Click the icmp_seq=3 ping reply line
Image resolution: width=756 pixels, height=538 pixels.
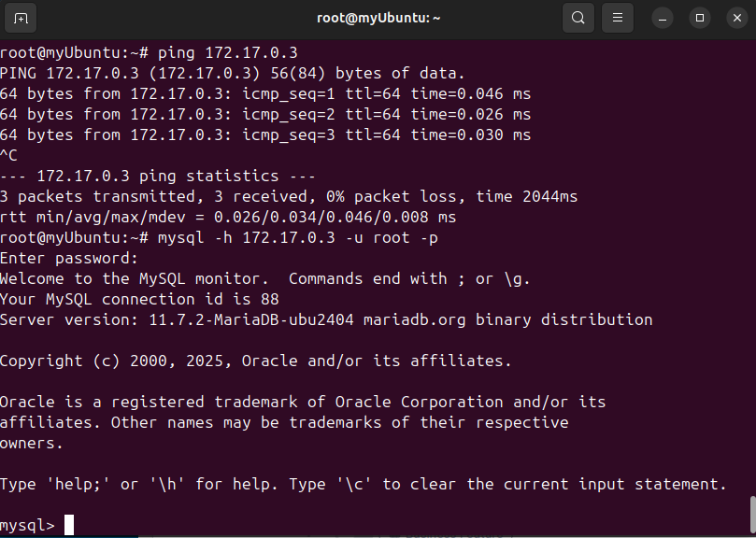[x=265, y=135]
